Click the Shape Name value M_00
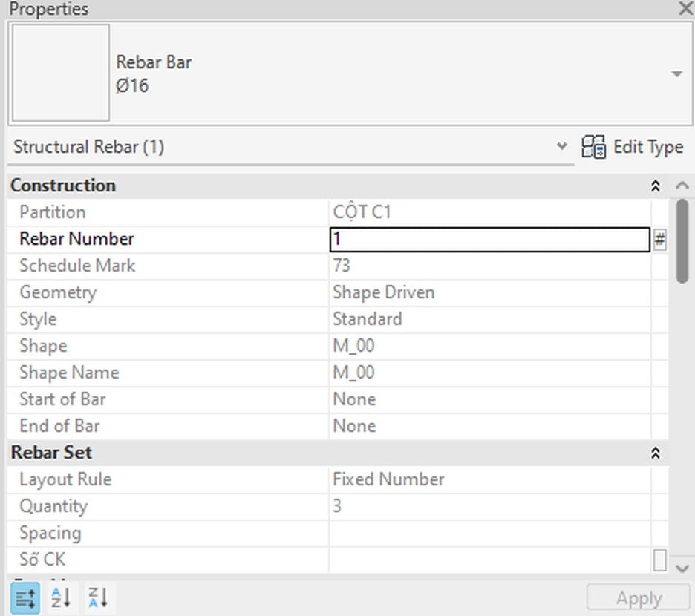 click(353, 373)
